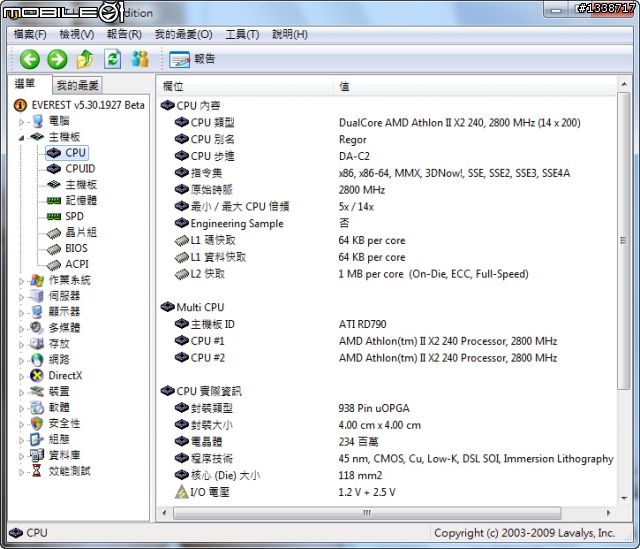Open 晶片組 chipset tree item
The image size is (640, 549).
pyautogui.click(x=72, y=232)
